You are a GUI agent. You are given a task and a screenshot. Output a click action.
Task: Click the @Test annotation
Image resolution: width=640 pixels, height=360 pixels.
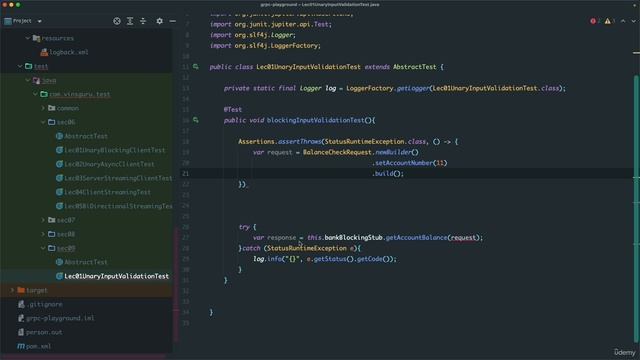point(233,109)
